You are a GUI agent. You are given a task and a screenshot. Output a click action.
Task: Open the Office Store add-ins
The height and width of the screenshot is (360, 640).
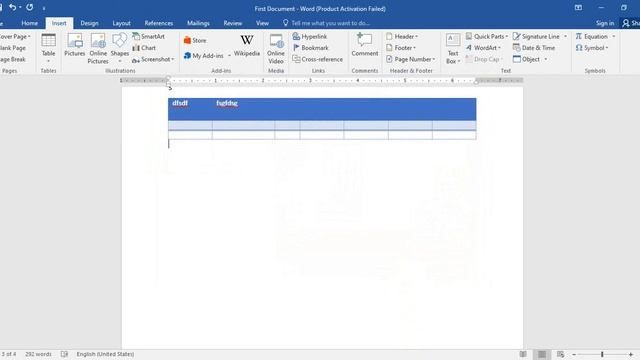pyautogui.click(x=195, y=40)
